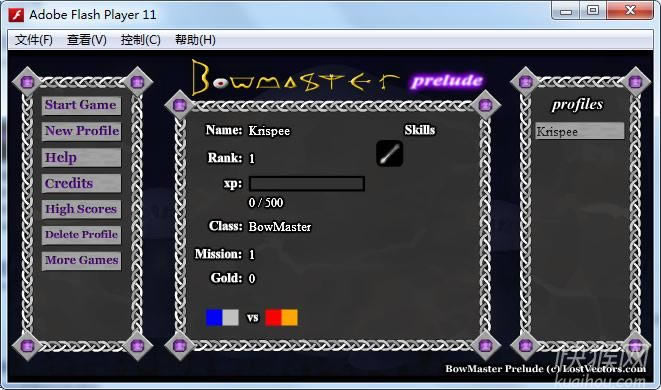
Task: Open the 帮助(H) menu
Action: tap(195, 40)
